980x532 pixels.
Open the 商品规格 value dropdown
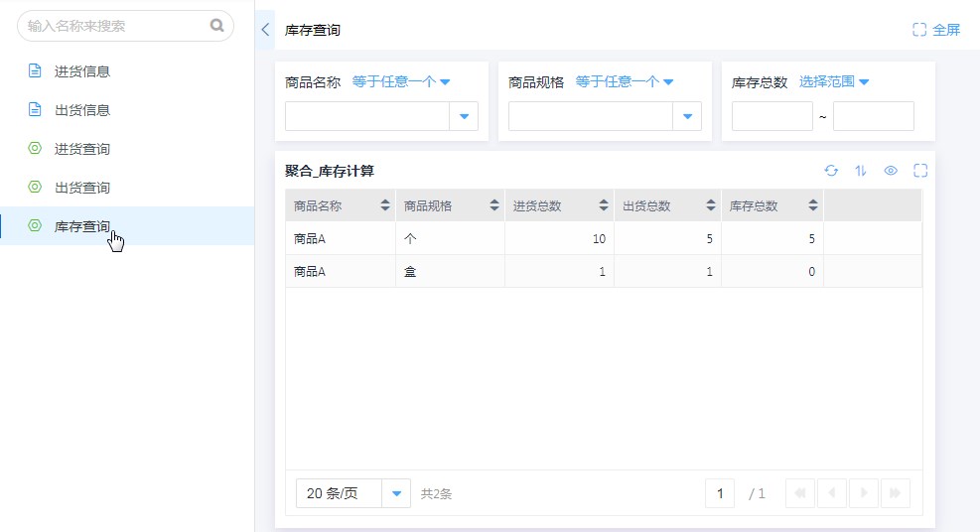[x=687, y=117]
